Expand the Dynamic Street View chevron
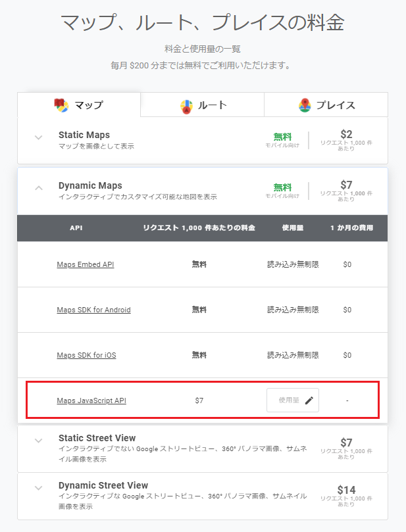 coord(39,488)
